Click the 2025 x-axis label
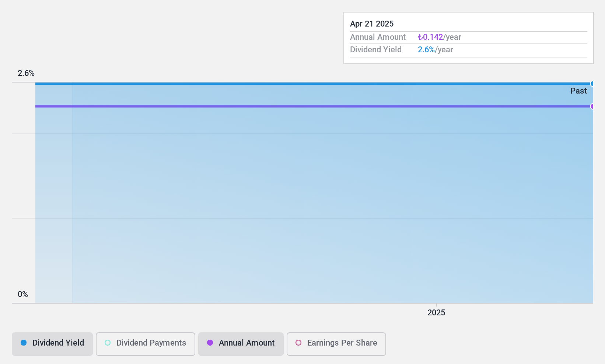This screenshot has height=364, width=605. point(436,312)
